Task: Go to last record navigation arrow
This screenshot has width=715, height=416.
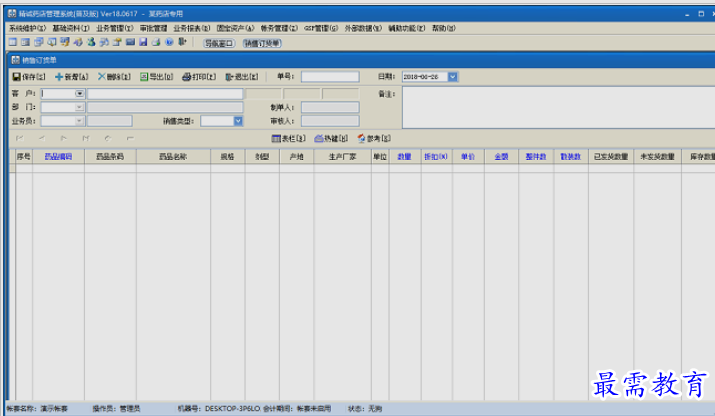Action: (86, 138)
